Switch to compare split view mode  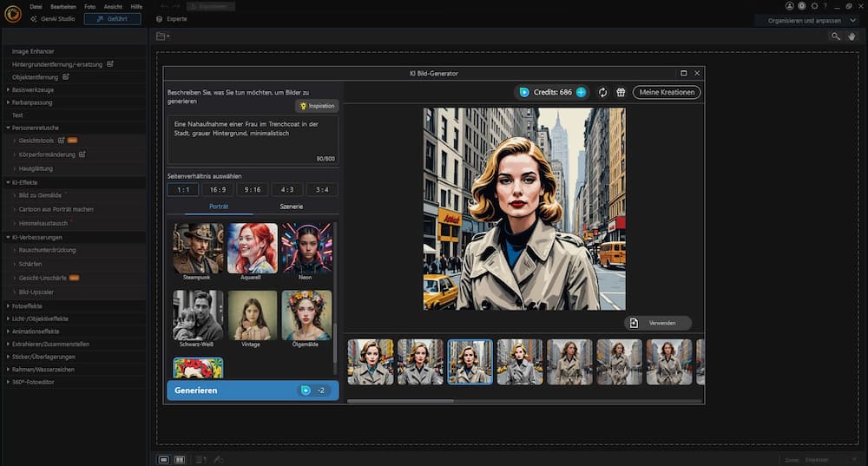tap(180, 459)
